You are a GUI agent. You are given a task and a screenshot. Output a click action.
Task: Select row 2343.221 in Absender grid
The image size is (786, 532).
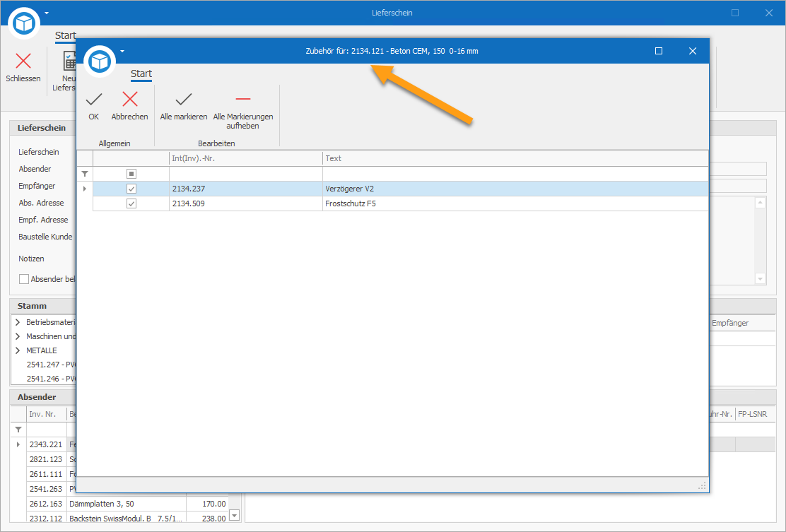tap(46, 444)
